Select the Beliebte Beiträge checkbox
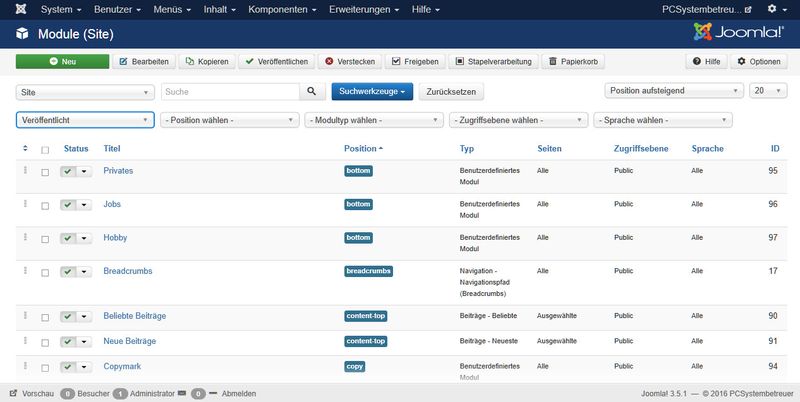Screen dimensions: 800x402 [x=45, y=318]
